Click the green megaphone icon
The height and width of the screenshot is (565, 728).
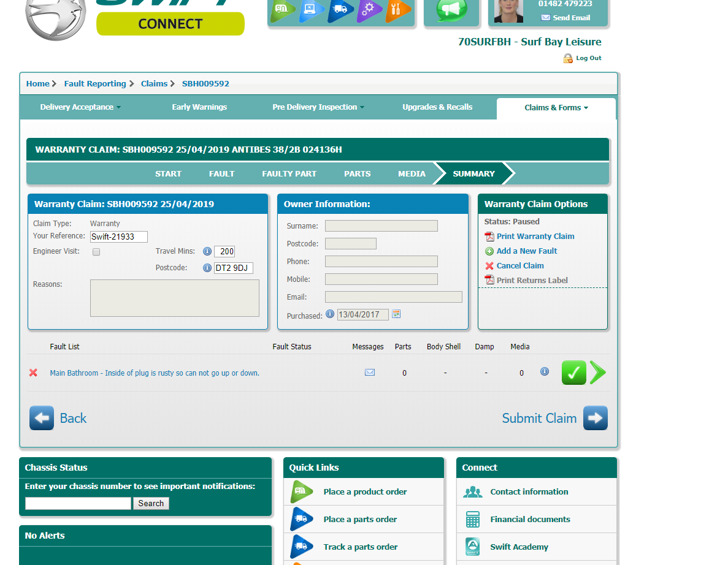[451, 10]
